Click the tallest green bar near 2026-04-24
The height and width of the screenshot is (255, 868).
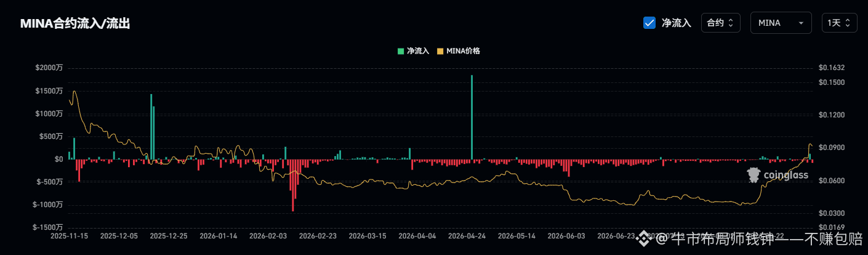[472, 117]
